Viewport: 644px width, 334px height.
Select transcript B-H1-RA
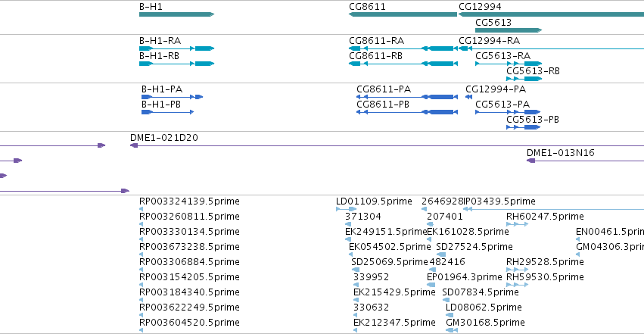pyautogui.click(x=176, y=48)
